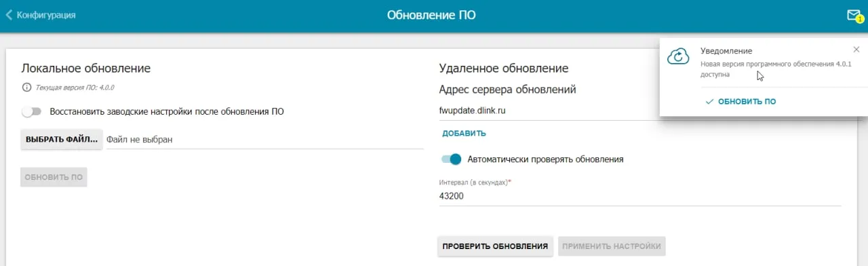Screen dimensions: 868x266
Task: Disable Автоматически проверять обновления toggle
Action: (451, 159)
